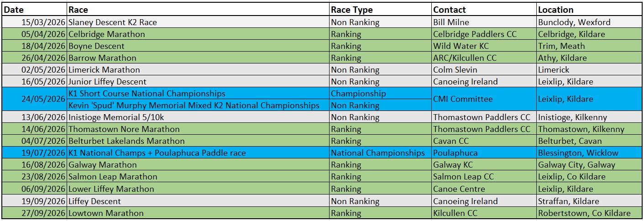The width and height of the screenshot is (644, 221).
Task: Click the Location column header
Action: [589, 9]
